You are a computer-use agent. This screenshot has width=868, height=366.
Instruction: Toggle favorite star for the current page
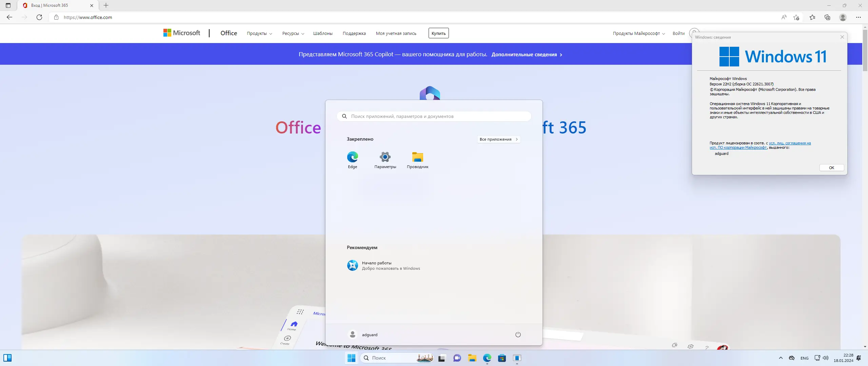[x=796, y=17]
